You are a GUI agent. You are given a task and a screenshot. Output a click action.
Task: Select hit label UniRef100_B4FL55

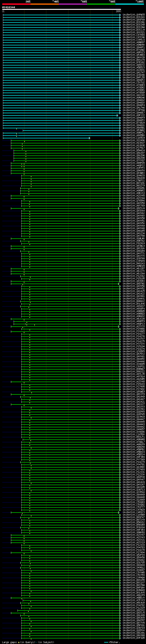pos(134,77)
